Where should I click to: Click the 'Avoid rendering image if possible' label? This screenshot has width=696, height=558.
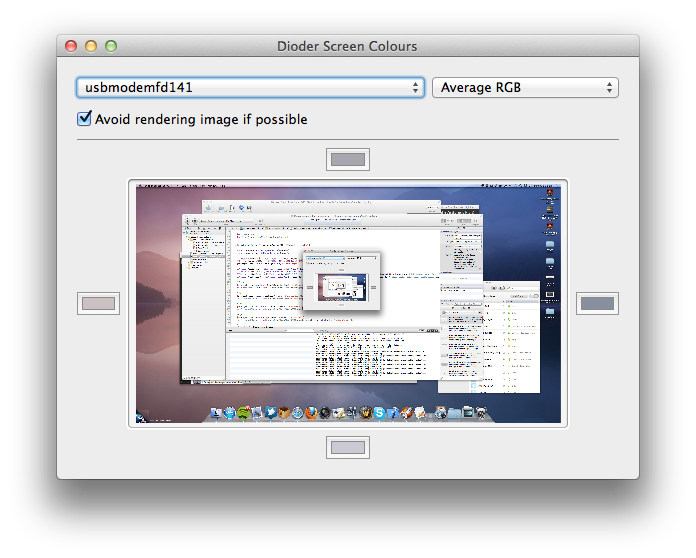200,119
